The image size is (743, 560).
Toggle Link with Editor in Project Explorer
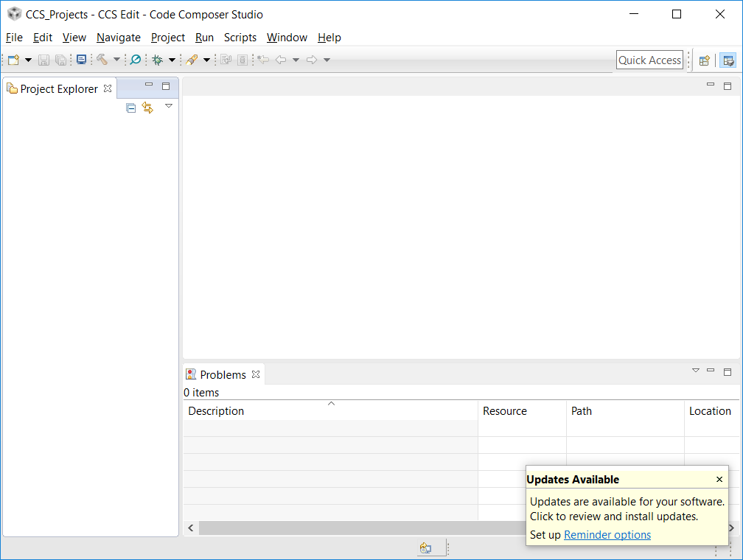pos(147,108)
